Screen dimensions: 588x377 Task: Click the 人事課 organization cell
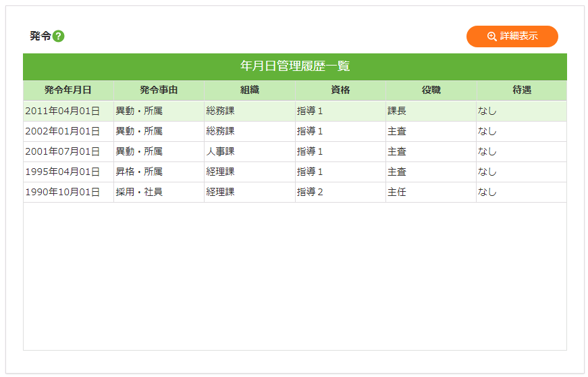point(221,151)
